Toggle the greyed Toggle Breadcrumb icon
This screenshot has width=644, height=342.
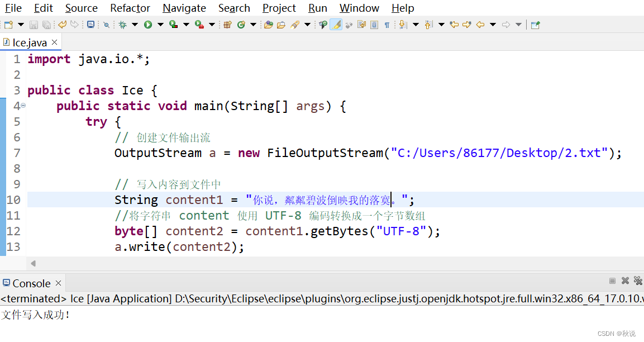tap(349, 26)
